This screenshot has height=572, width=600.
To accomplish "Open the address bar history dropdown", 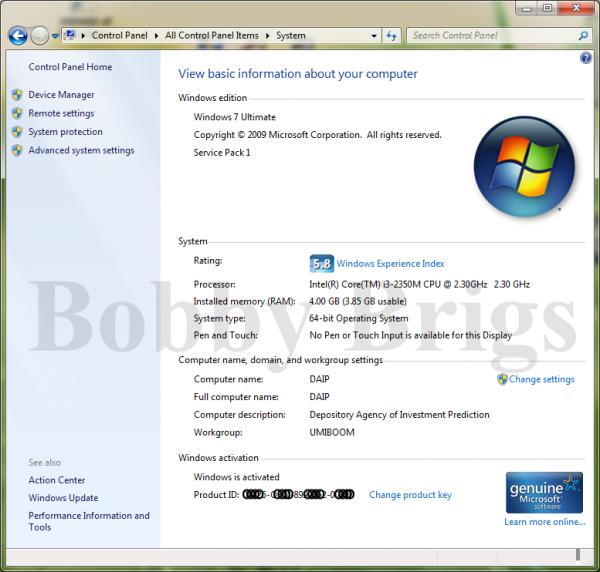I will tap(374, 36).
